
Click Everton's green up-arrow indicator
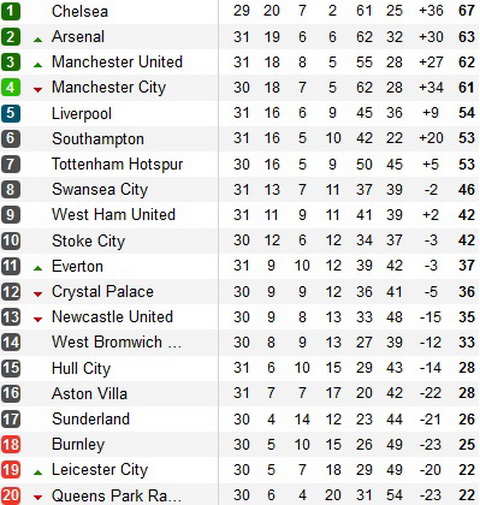pos(38,268)
